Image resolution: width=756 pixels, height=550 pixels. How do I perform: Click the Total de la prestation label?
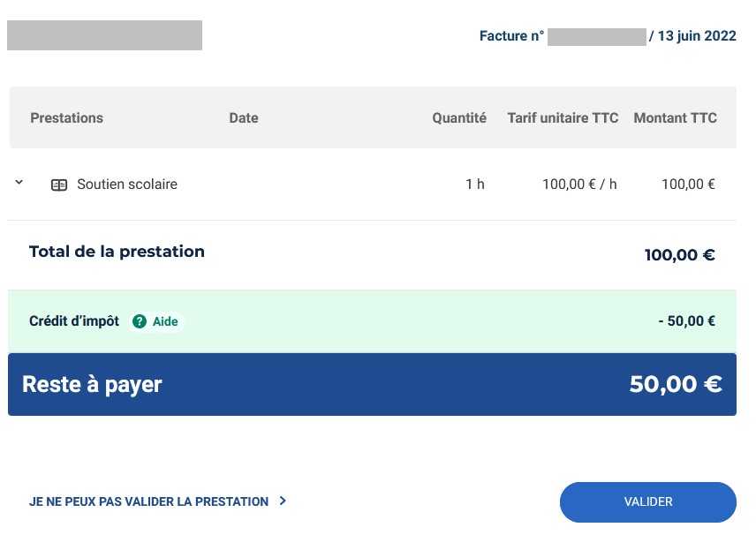117,252
